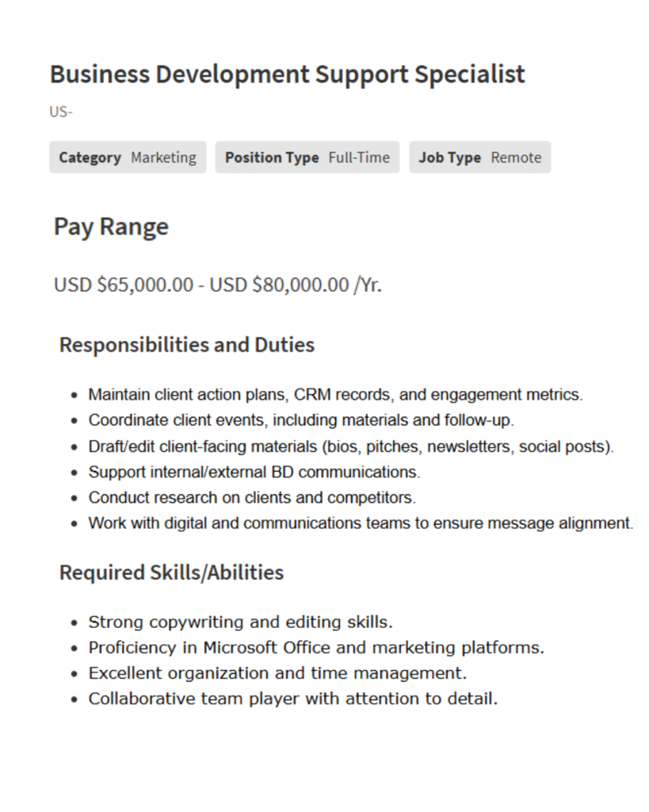The width and height of the screenshot is (649, 812).
Task: Click the USD $65,000.00 - $80,000.00 salary text
Action: coord(217,284)
